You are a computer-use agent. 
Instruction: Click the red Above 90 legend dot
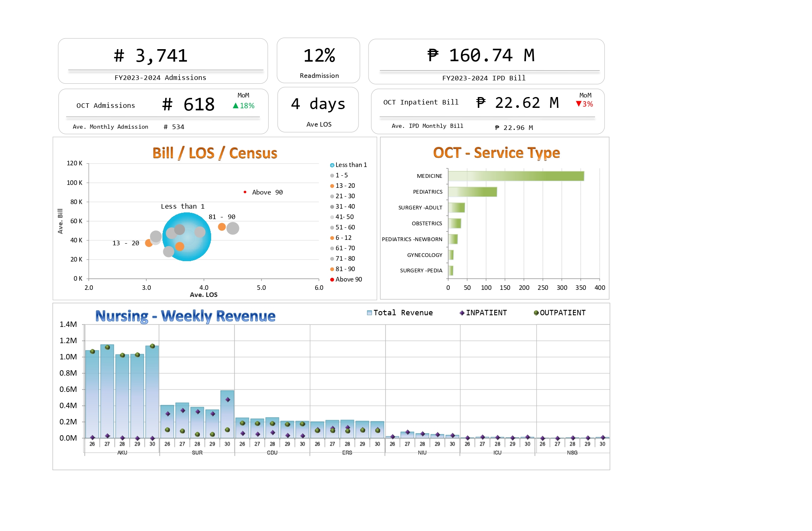pos(332,279)
